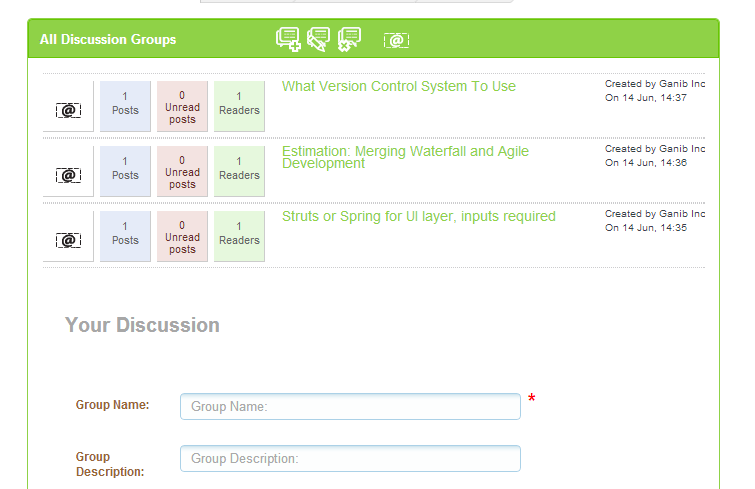The width and height of the screenshot is (755, 489).
Task: Click the delete discussion group icon
Action: (349, 39)
